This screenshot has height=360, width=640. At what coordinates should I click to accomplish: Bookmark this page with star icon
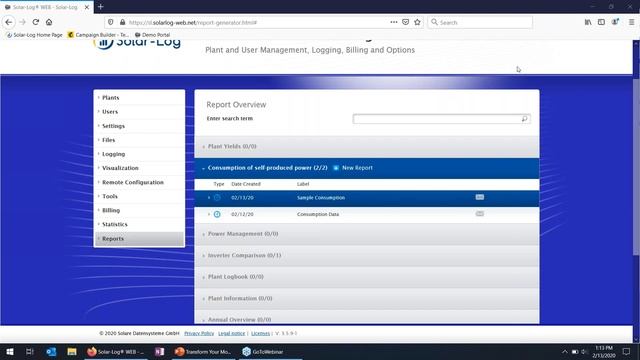pyautogui.click(x=417, y=22)
